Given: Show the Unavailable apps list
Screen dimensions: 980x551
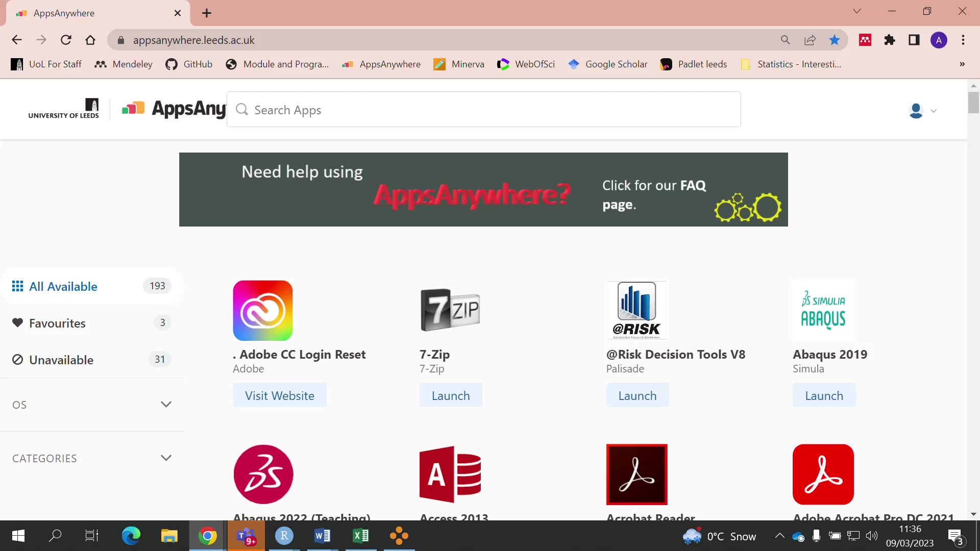Looking at the screenshot, I should tap(61, 360).
